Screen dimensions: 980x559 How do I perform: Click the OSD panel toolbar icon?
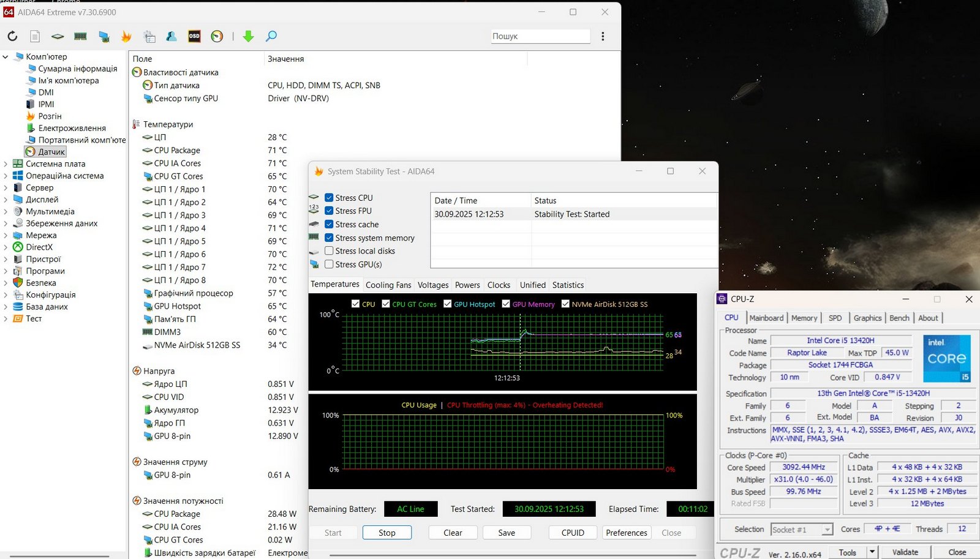pyautogui.click(x=194, y=36)
